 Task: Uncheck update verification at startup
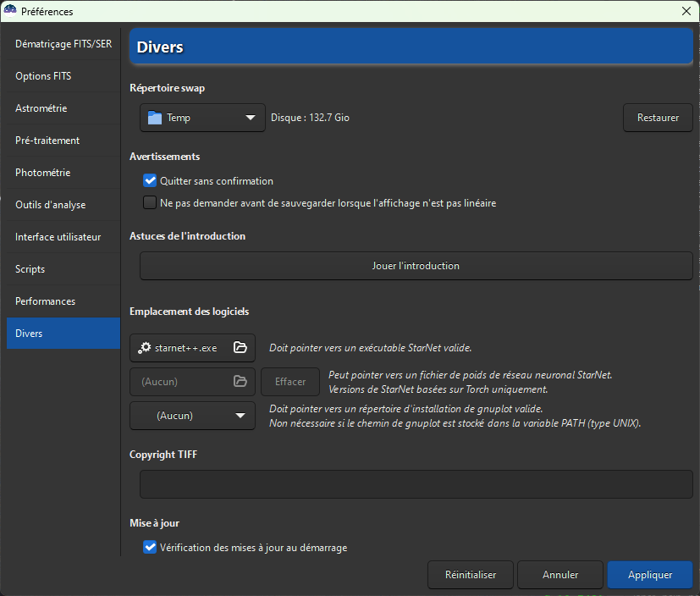(x=151, y=548)
